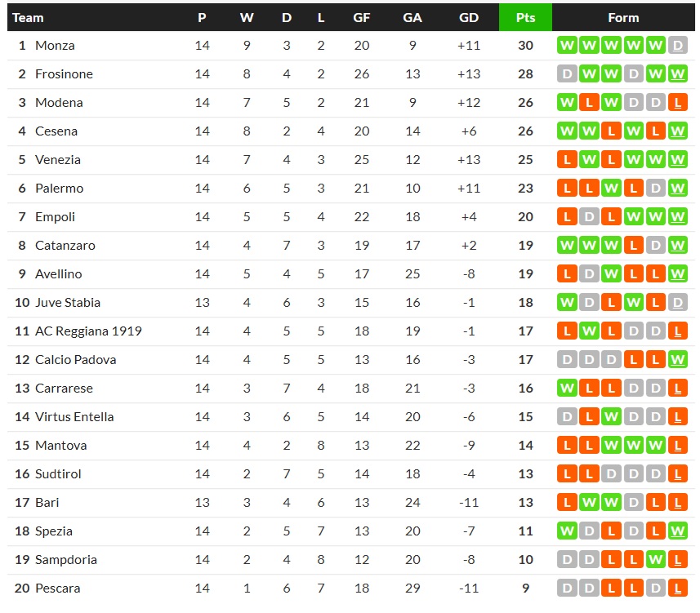Click Monza's points value of 30

525,46
